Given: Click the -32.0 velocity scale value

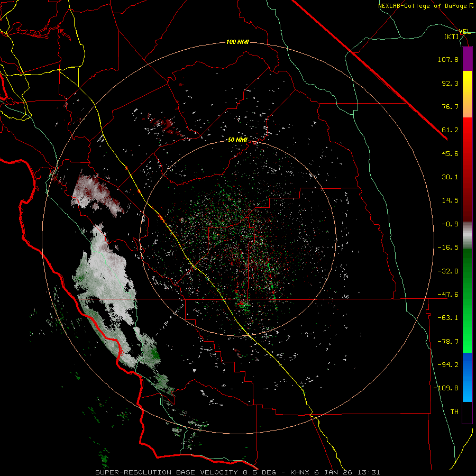Looking at the screenshot, I should coord(448,271).
